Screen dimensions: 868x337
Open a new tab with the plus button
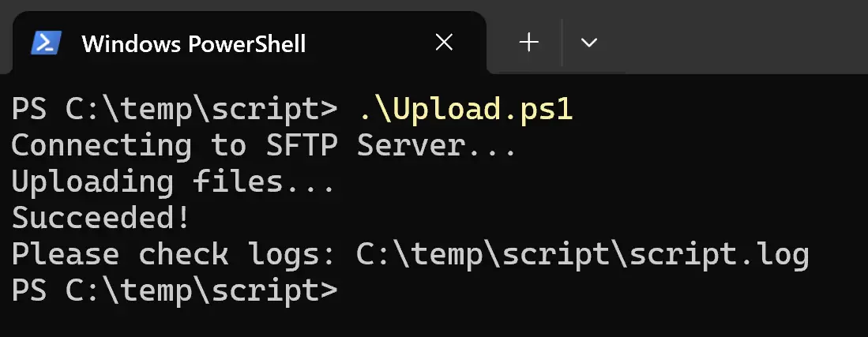[x=529, y=42]
